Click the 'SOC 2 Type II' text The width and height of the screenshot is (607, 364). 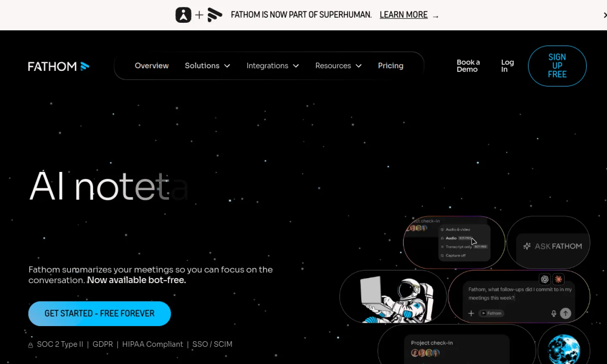click(60, 344)
